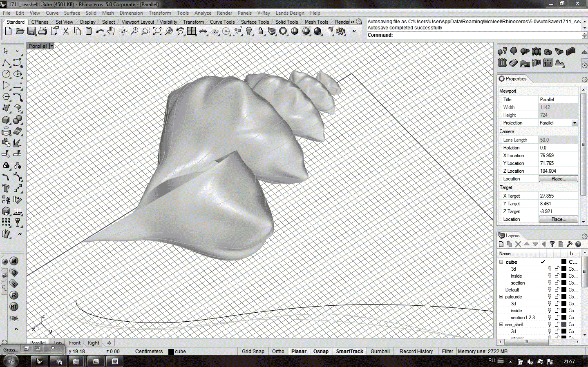Toggle Grid Snap in status bar
588x367 pixels.
click(x=253, y=351)
